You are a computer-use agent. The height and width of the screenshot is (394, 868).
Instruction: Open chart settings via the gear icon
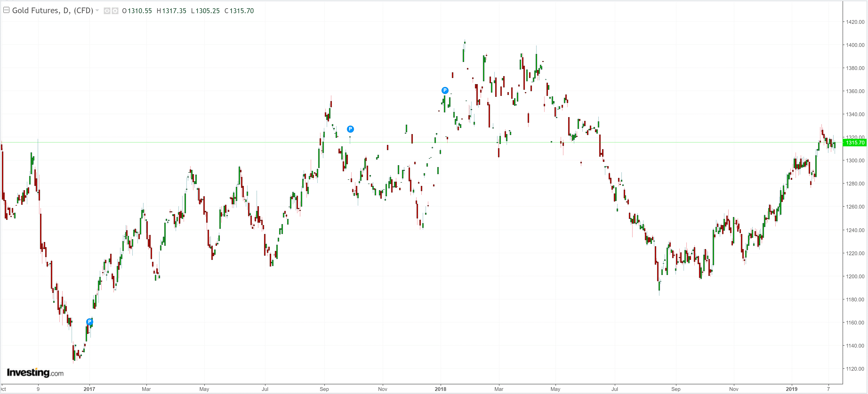pyautogui.click(x=115, y=11)
